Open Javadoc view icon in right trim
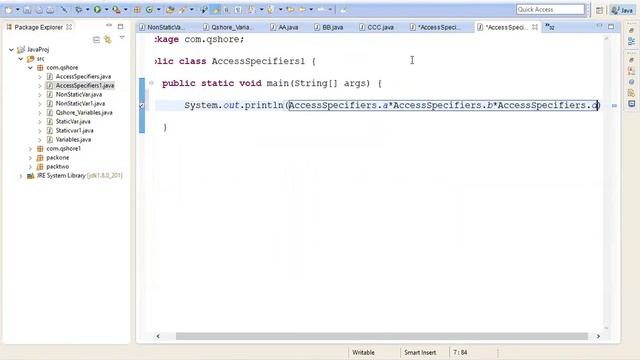 tap(631, 82)
